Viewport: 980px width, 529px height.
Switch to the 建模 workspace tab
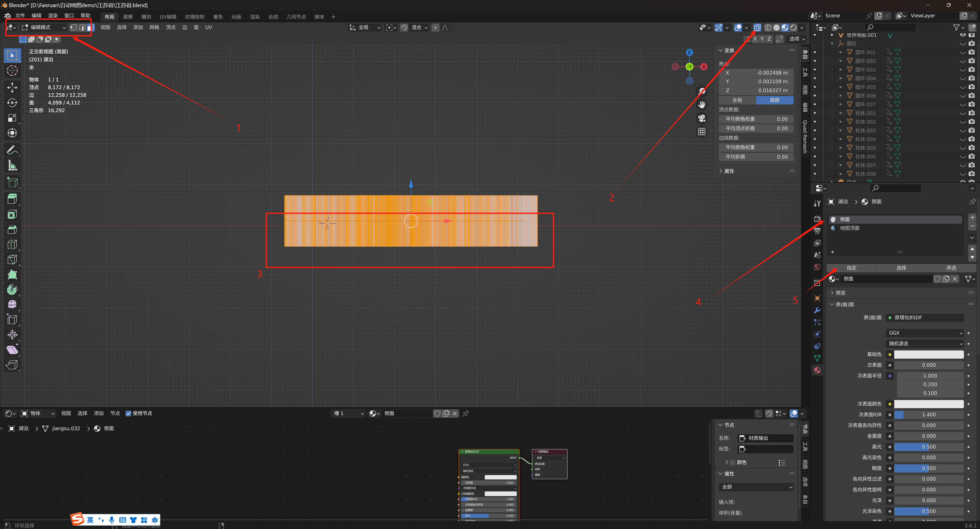[x=128, y=17]
